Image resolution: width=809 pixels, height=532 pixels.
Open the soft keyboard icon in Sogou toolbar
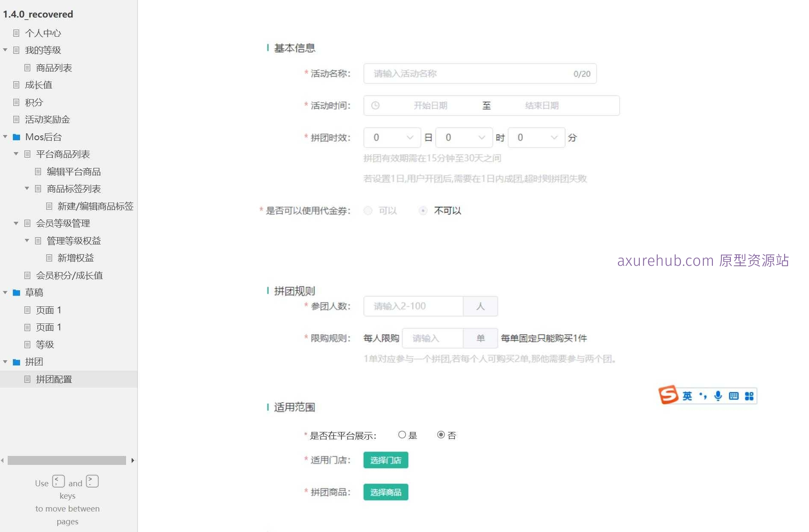(x=734, y=396)
